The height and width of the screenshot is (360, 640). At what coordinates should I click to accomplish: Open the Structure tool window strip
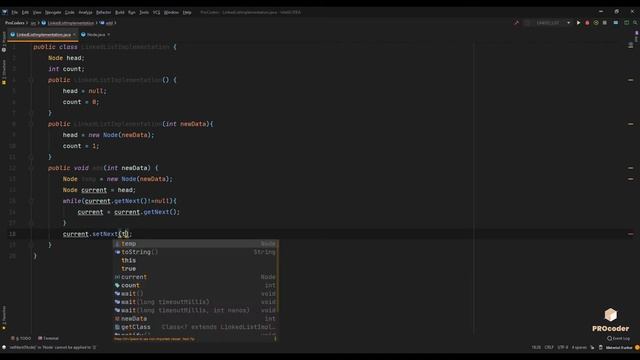coord(4,72)
